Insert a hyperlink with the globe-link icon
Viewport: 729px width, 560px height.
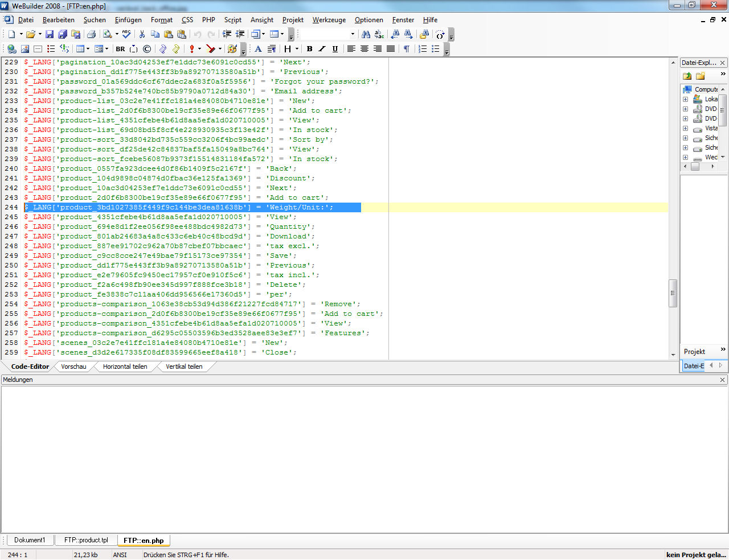pos(11,49)
